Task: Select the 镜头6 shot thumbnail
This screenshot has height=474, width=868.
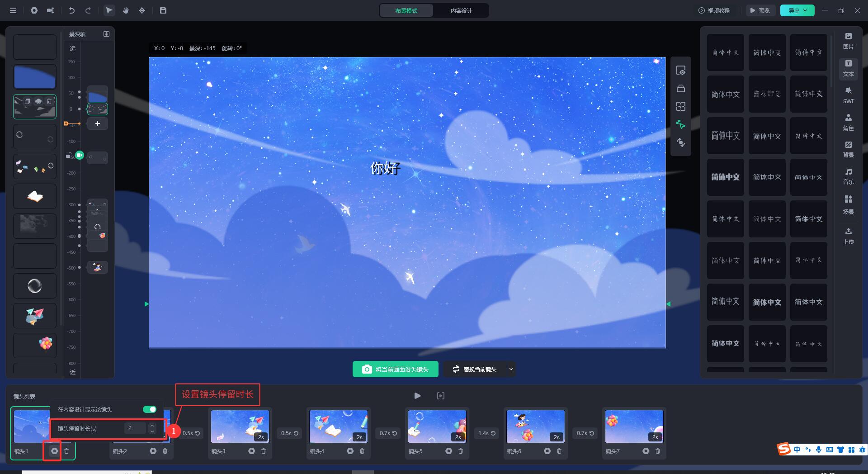Action: 536,427
